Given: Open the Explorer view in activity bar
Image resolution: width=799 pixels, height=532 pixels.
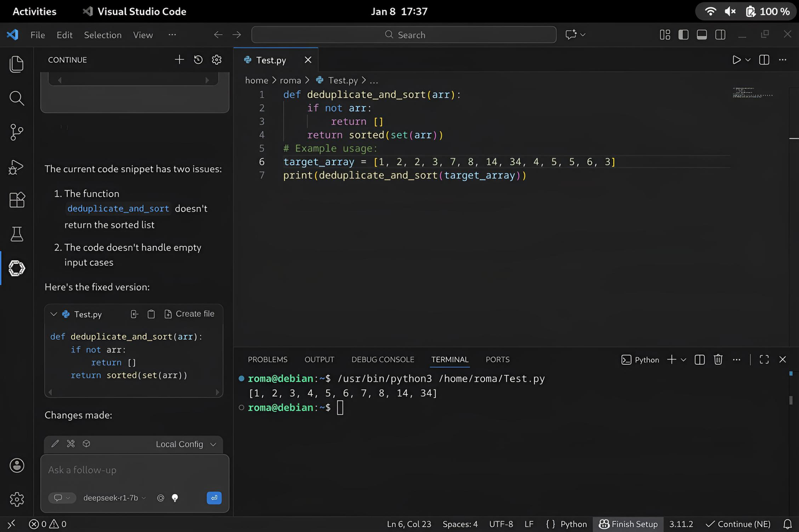Looking at the screenshot, I should click(17, 64).
